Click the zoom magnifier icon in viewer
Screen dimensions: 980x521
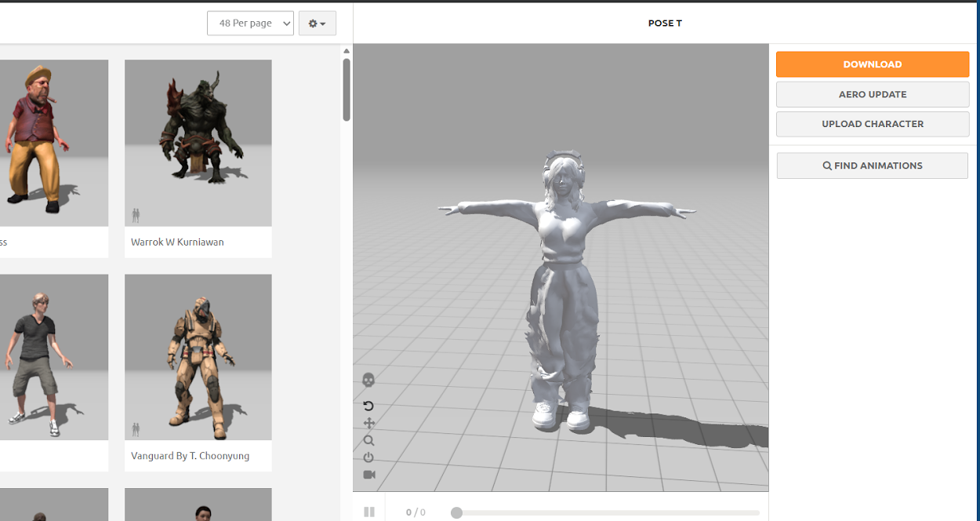coord(368,441)
